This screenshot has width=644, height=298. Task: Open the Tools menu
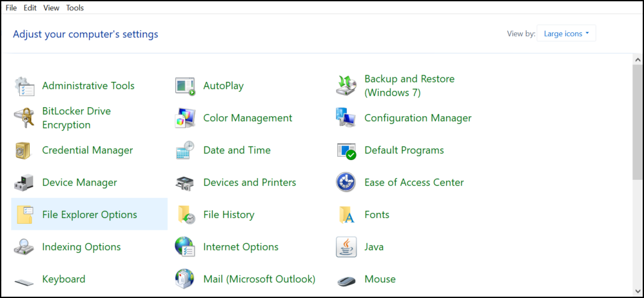[x=75, y=8]
